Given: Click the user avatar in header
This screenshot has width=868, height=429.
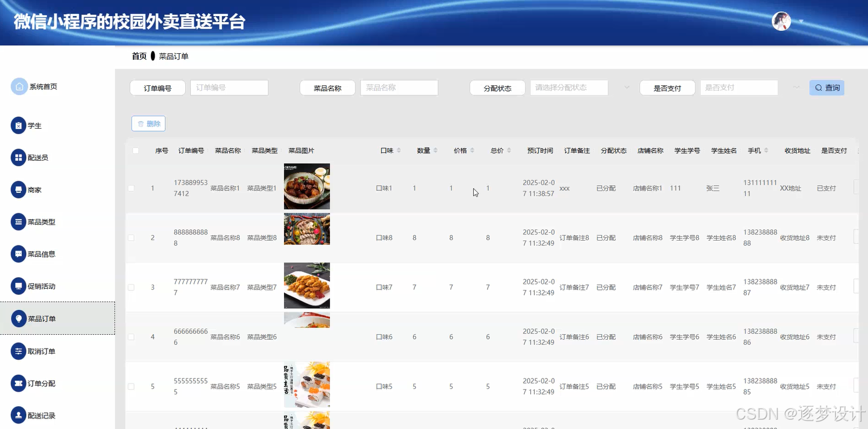Looking at the screenshot, I should [781, 21].
